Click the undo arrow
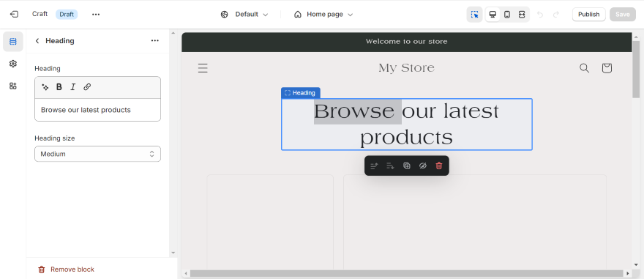Image resolution: width=644 pixels, height=279 pixels. pos(540,15)
